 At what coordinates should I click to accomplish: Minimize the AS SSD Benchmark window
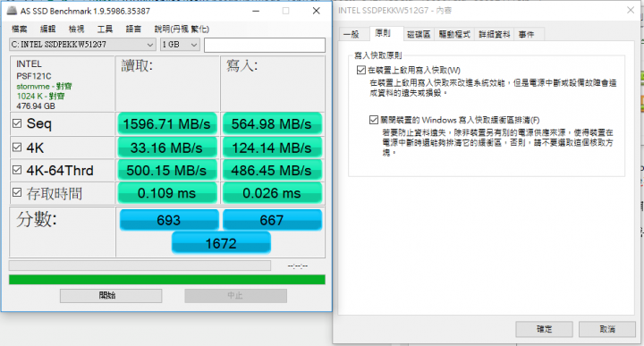(x=256, y=11)
